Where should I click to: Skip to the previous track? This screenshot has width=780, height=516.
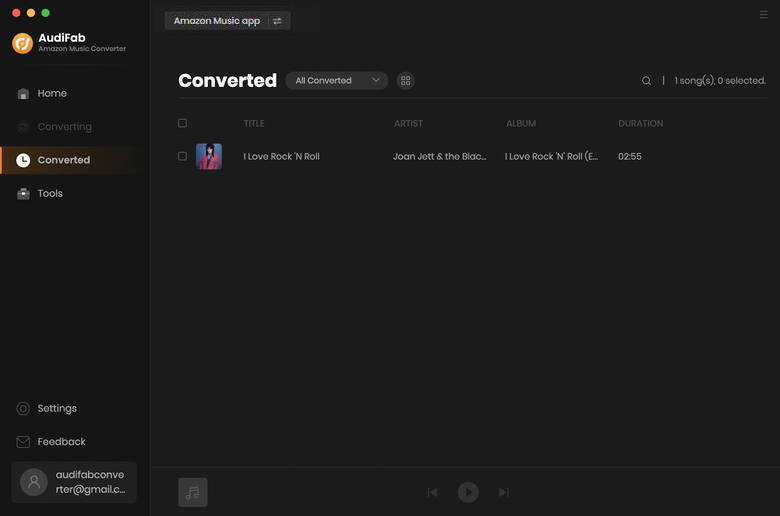432,492
